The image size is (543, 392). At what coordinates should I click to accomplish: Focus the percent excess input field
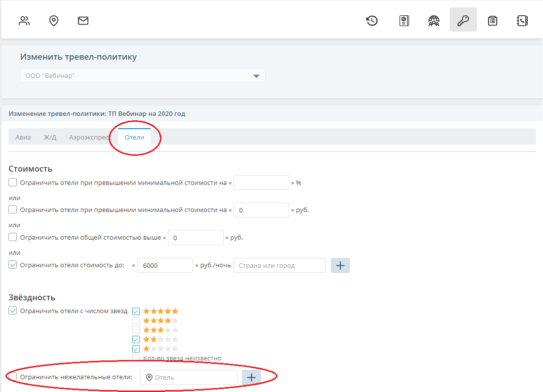tap(262, 182)
